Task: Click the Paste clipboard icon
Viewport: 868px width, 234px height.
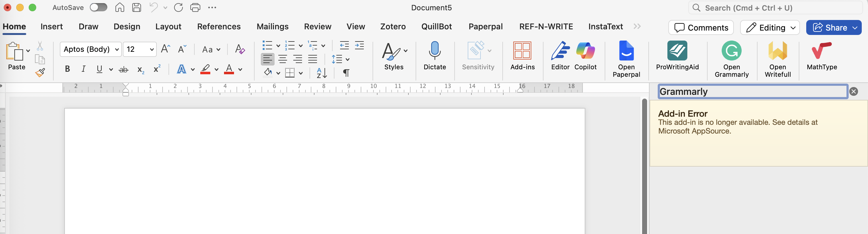Action: (x=14, y=52)
